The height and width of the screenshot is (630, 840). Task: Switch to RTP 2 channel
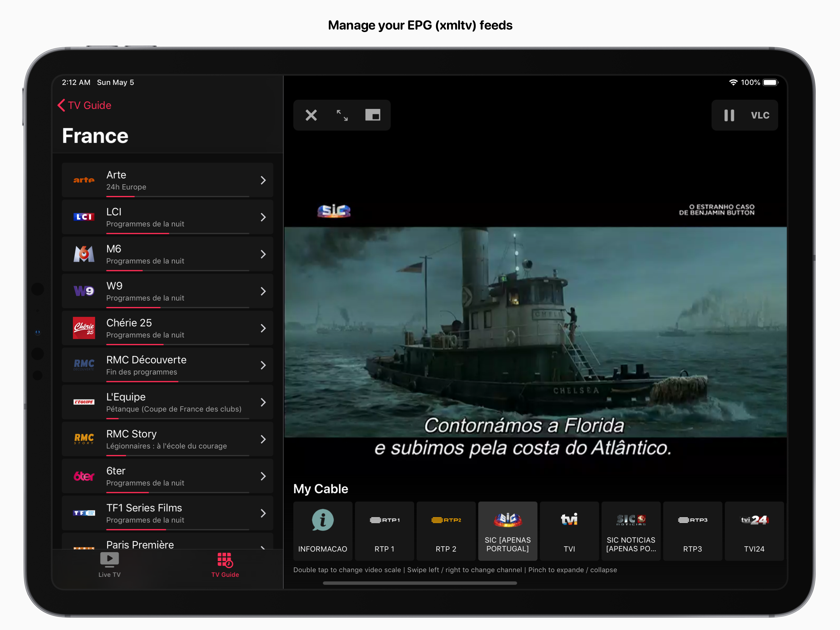pos(446,531)
